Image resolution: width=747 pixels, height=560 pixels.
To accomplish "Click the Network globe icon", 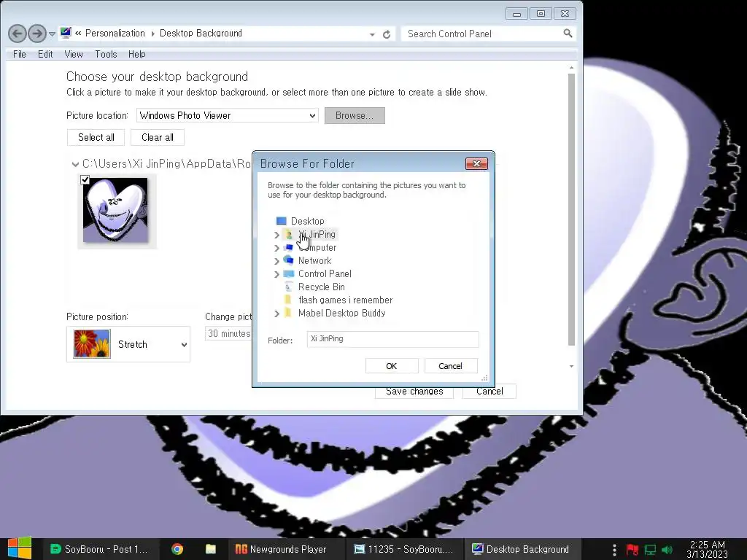I will [x=288, y=260].
